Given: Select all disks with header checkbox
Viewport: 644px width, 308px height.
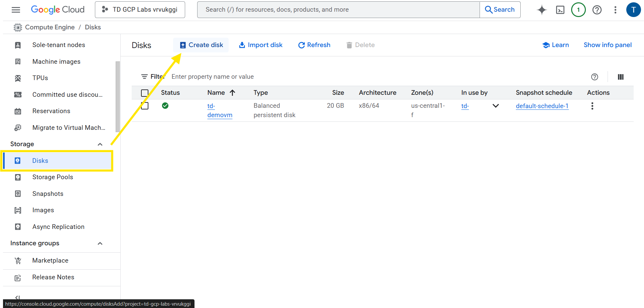Looking at the screenshot, I should click(145, 93).
